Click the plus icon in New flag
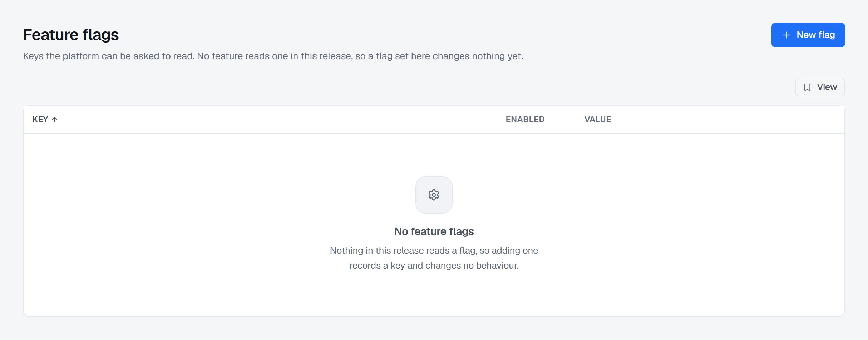This screenshot has width=868, height=340. point(786,35)
